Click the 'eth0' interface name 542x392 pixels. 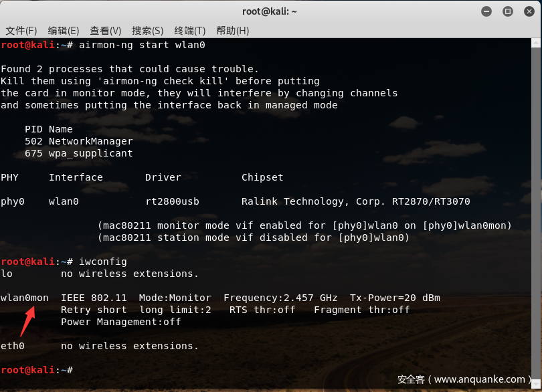tap(13, 346)
